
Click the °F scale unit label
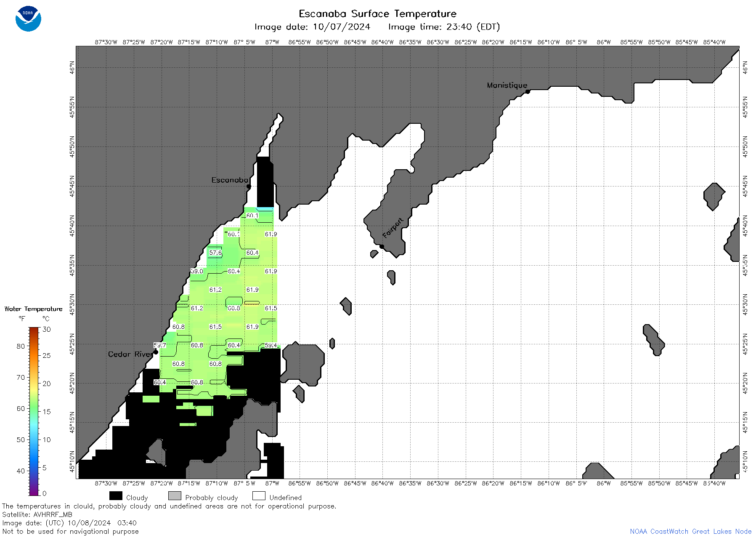[x=22, y=319]
